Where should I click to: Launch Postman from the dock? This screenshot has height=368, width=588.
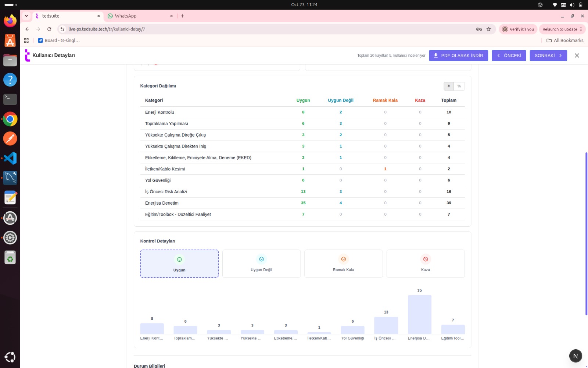[x=10, y=138]
